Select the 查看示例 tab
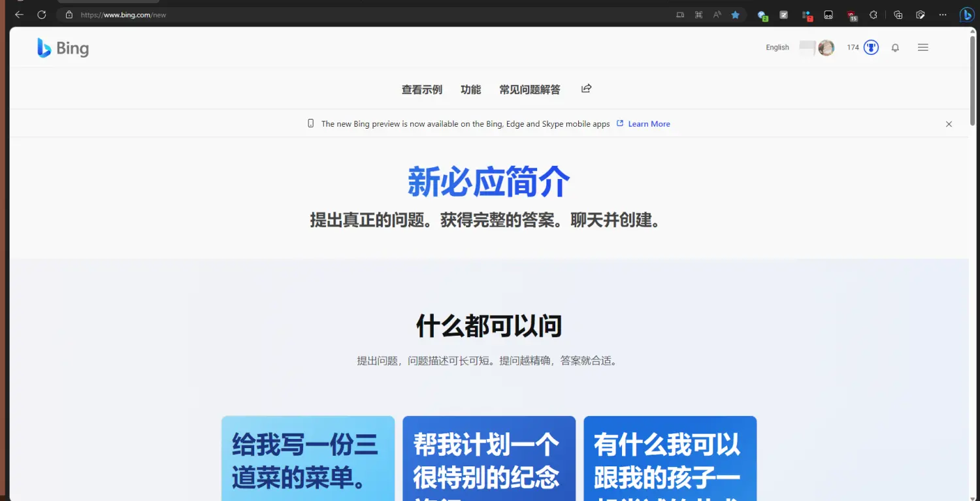Viewport: 980px width, 501px height. coord(421,89)
